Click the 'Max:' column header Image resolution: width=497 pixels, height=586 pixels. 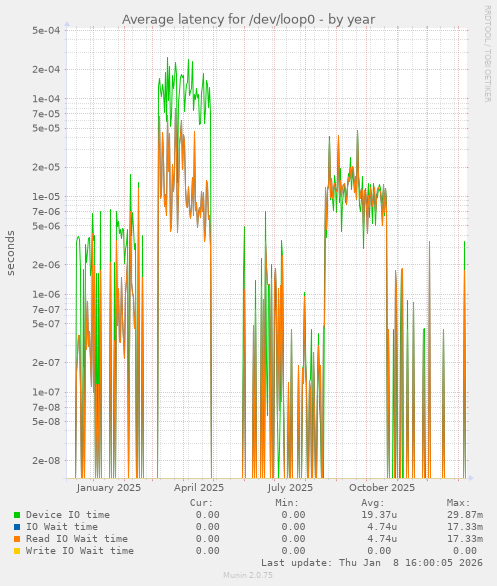tap(458, 503)
